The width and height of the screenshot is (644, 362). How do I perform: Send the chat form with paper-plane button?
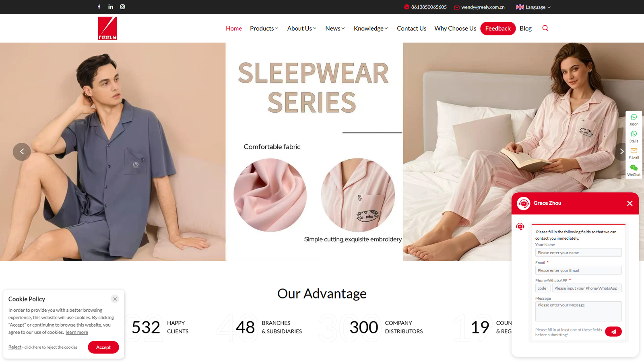click(x=613, y=331)
